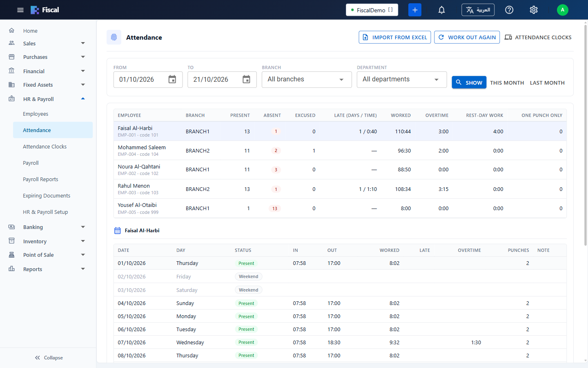The width and height of the screenshot is (588, 368).
Task: Select the Last Month filter
Action: [547, 83]
